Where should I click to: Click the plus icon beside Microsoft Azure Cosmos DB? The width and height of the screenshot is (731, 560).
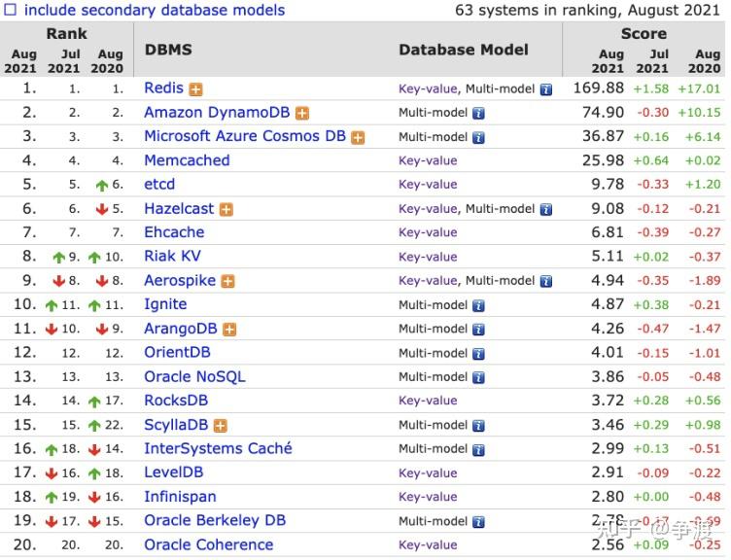[358, 137]
